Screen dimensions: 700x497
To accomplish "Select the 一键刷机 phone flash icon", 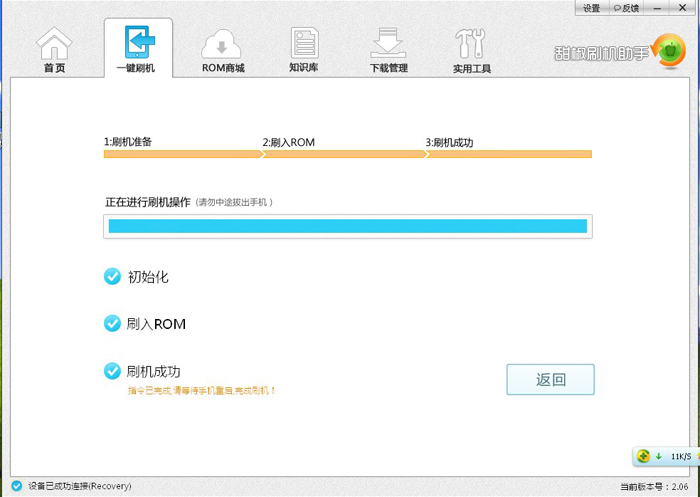I will (140, 42).
